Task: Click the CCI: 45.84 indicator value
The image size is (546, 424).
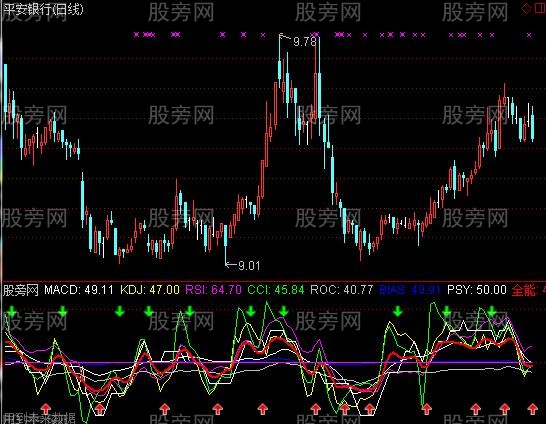Action: 276,290
